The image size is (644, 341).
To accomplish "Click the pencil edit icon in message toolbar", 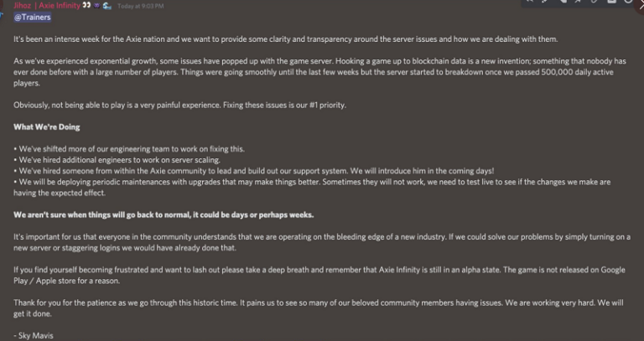I will (x=544, y=2).
